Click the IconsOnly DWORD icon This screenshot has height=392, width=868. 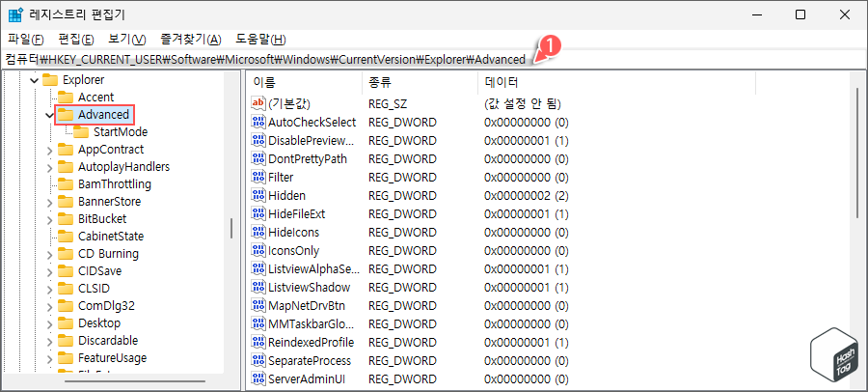pos(258,250)
